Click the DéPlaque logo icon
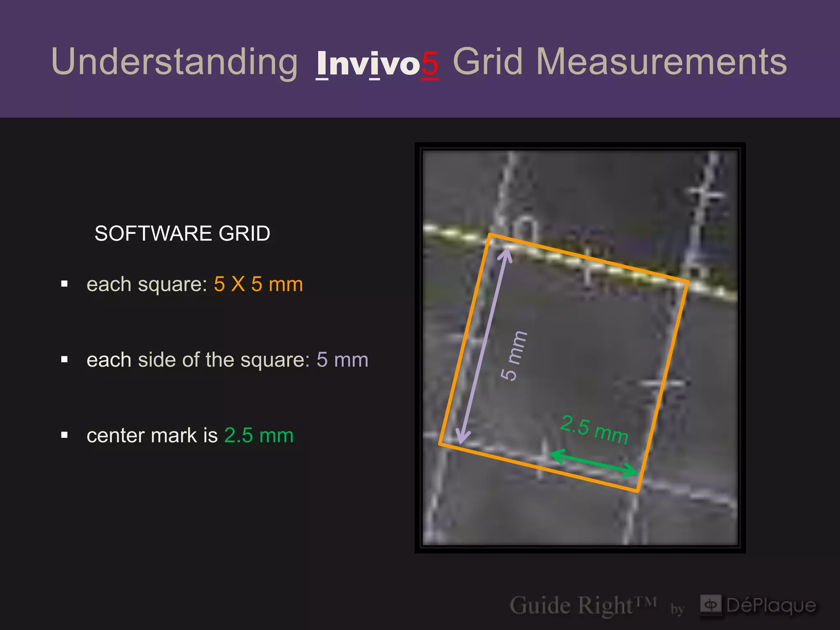The image size is (840, 630). tap(710, 605)
